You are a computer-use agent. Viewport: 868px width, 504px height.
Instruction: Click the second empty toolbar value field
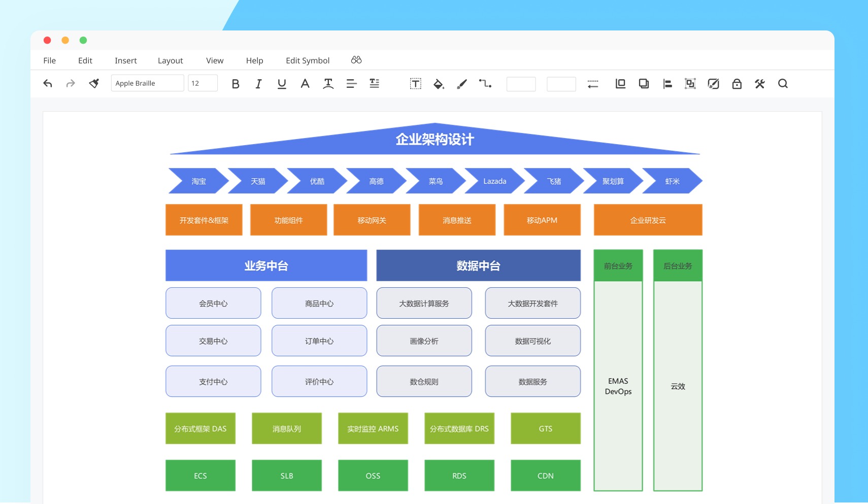(561, 84)
